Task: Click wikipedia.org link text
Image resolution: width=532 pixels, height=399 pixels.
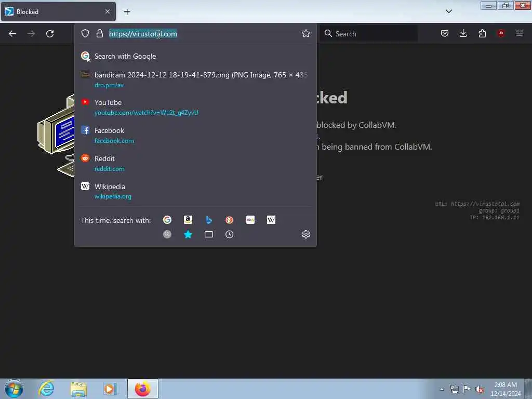Action: pos(113,196)
